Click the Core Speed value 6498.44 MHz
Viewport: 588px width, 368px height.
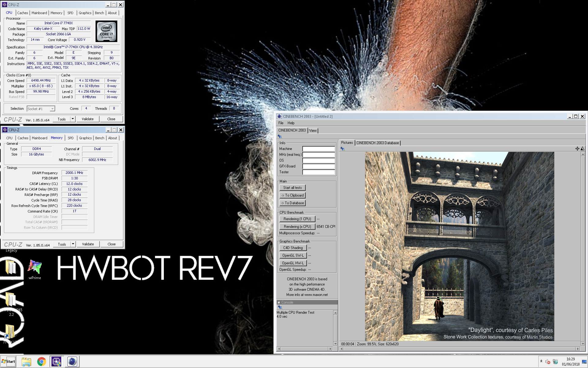[x=41, y=81]
